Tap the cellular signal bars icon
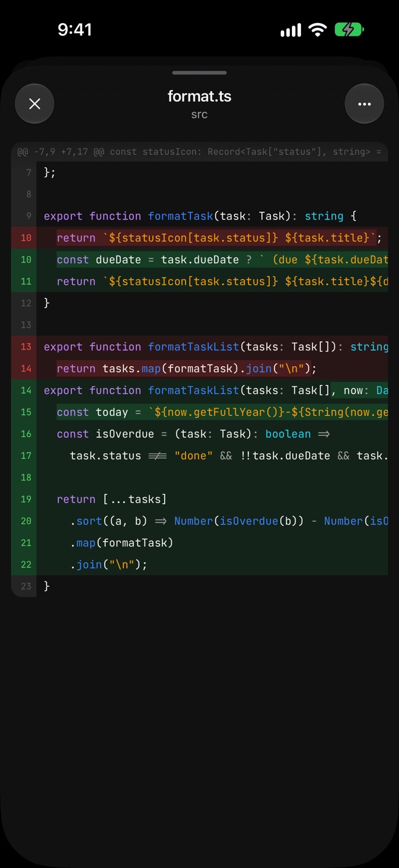The image size is (399, 868). point(291,30)
